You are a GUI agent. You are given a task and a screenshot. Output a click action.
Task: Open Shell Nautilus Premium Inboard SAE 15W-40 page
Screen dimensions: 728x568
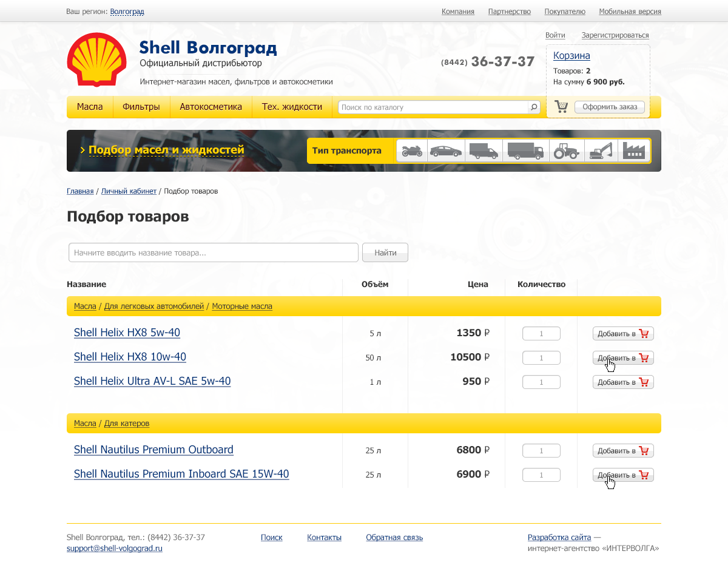[181, 474]
